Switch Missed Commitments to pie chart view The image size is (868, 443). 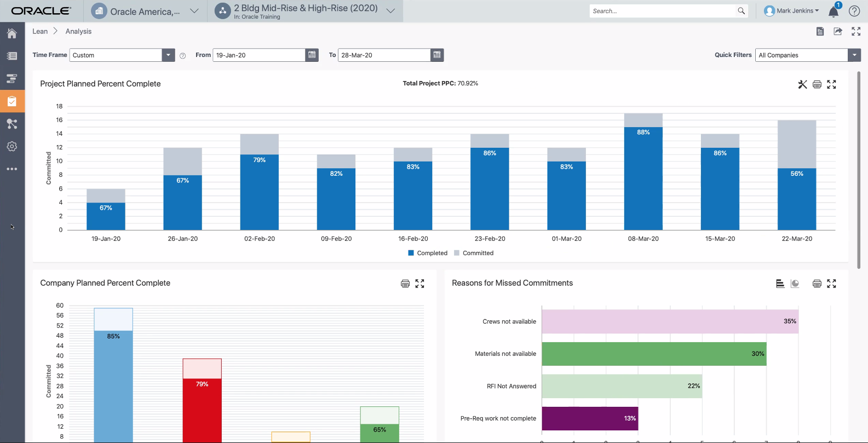pyautogui.click(x=795, y=284)
